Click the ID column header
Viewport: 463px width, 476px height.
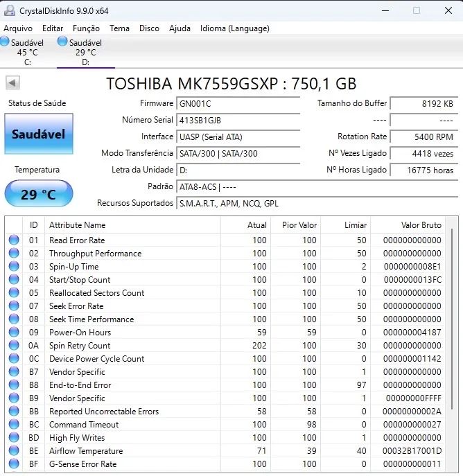tap(34, 225)
